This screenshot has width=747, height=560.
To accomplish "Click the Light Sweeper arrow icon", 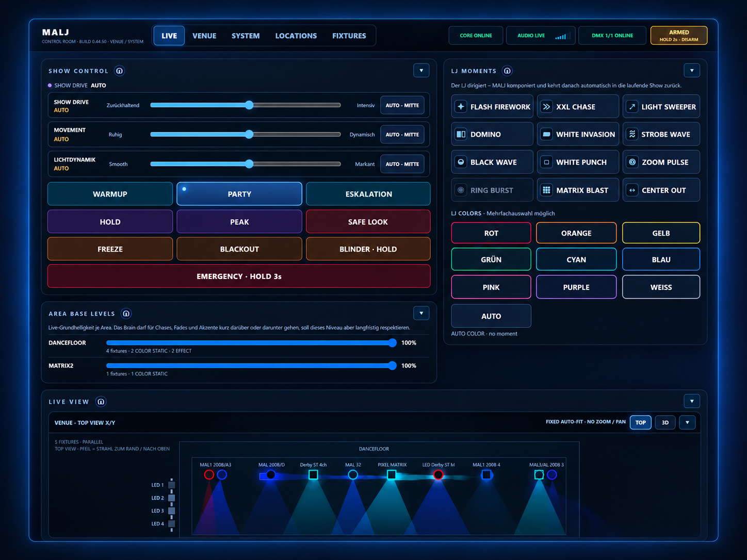I will [632, 107].
